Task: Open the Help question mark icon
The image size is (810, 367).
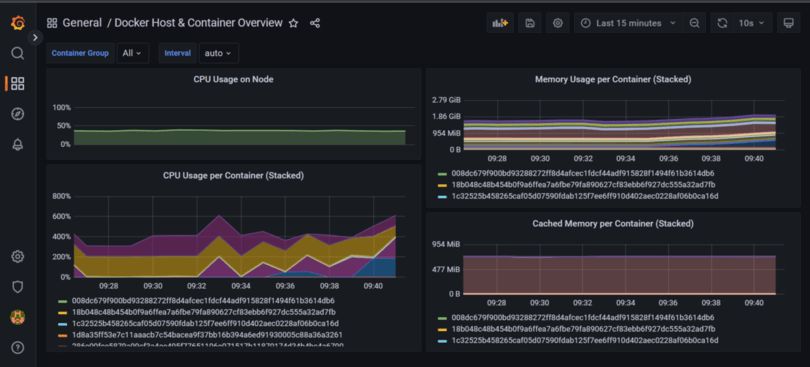Action: click(18, 348)
